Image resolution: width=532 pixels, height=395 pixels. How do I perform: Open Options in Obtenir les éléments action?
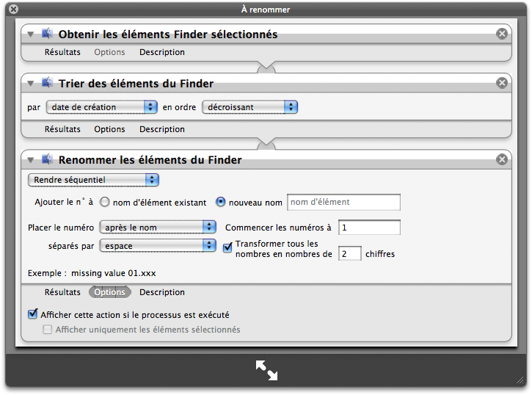pos(109,52)
